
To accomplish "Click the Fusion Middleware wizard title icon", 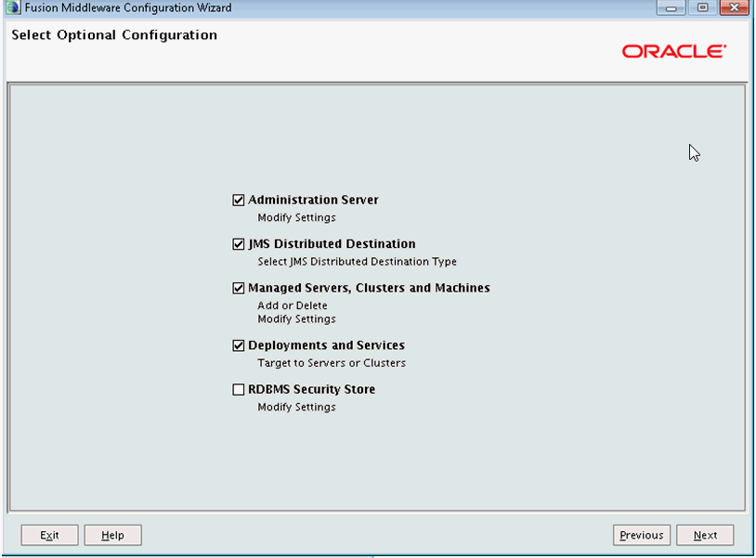I will click(13, 7).
